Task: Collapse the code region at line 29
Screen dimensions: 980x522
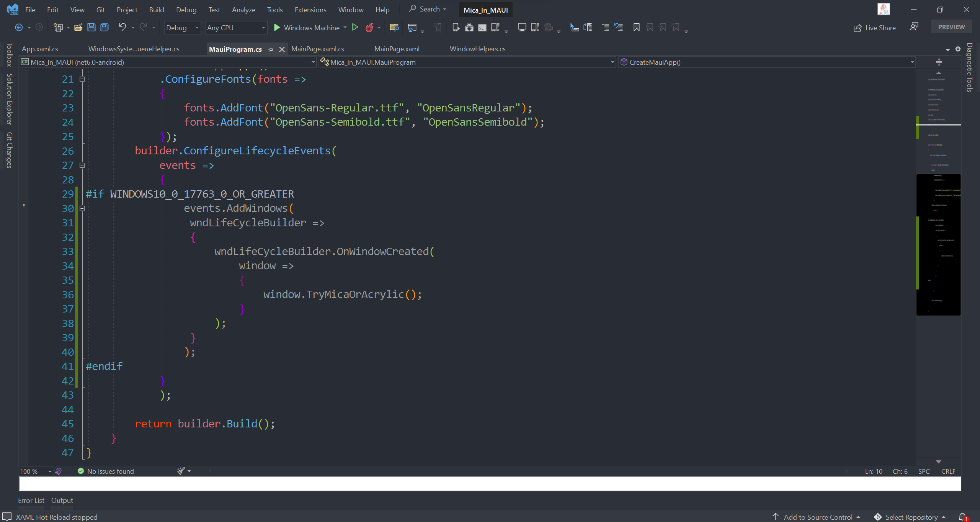Action: (82, 208)
